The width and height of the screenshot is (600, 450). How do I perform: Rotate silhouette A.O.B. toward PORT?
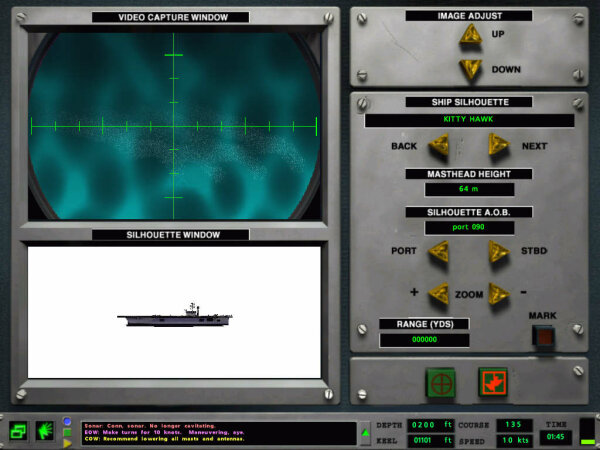click(438, 251)
